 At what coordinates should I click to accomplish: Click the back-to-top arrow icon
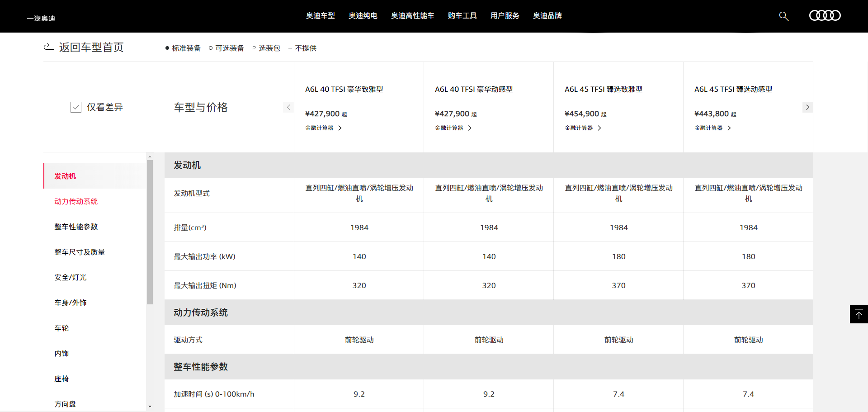pos(859,314)
